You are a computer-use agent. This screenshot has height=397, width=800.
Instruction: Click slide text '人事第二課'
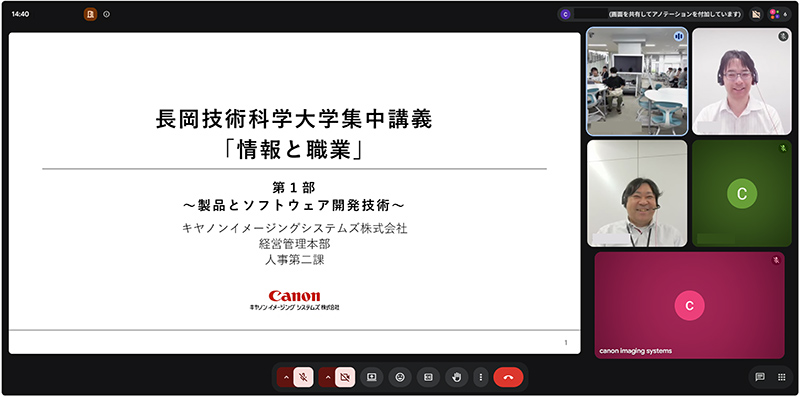(294, 260)
